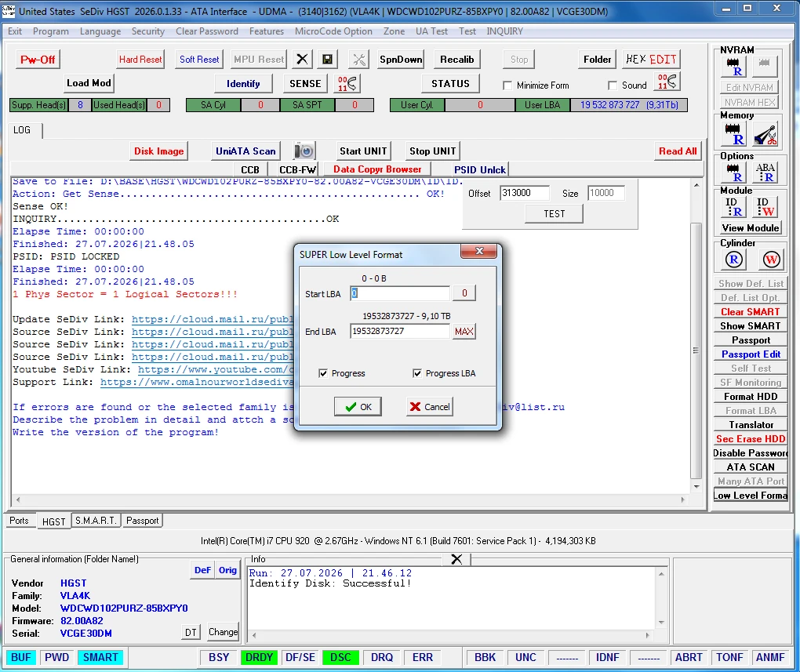
Task: Open the Support Link URL
Action: click(197, 382)
